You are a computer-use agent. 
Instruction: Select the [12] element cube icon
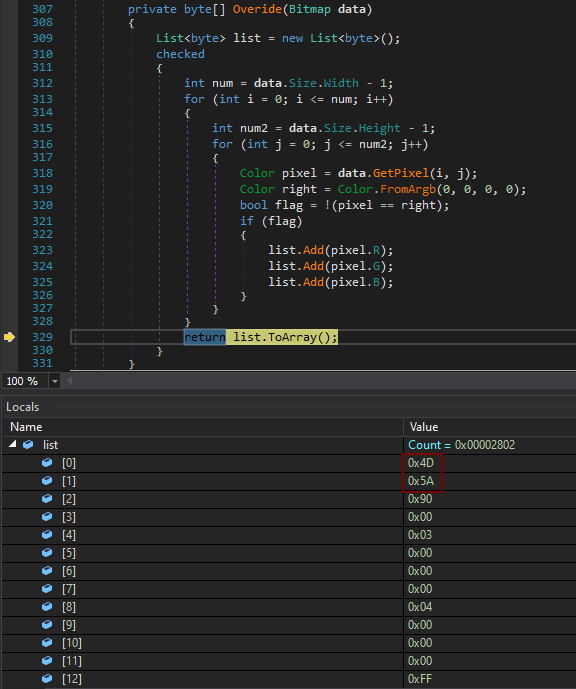click(x=47, y=678)
